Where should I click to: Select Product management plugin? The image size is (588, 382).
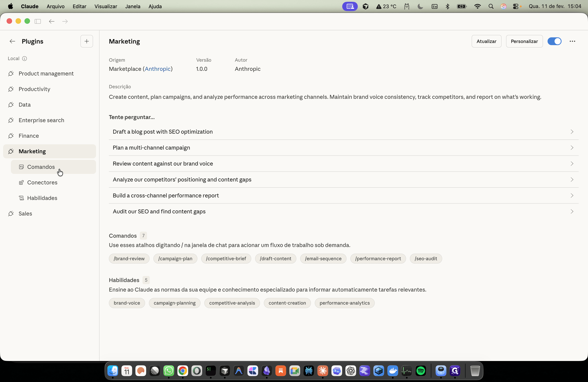(49, 74)
